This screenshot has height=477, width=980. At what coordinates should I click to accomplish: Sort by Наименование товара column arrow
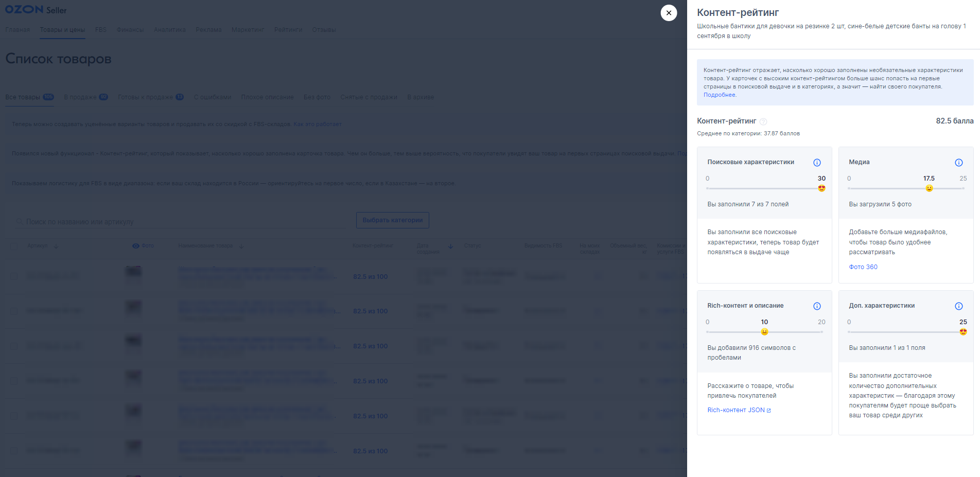pyautogui.click(x=241, y=246)
